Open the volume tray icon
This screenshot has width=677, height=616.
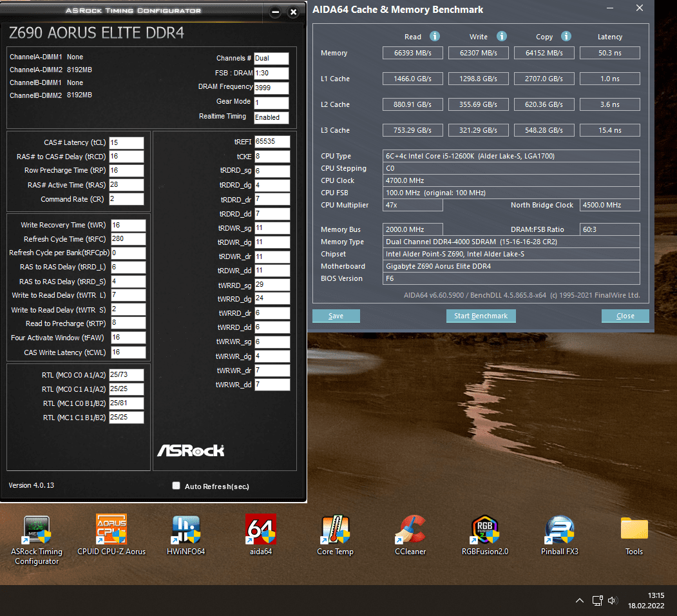coord(613,601)
